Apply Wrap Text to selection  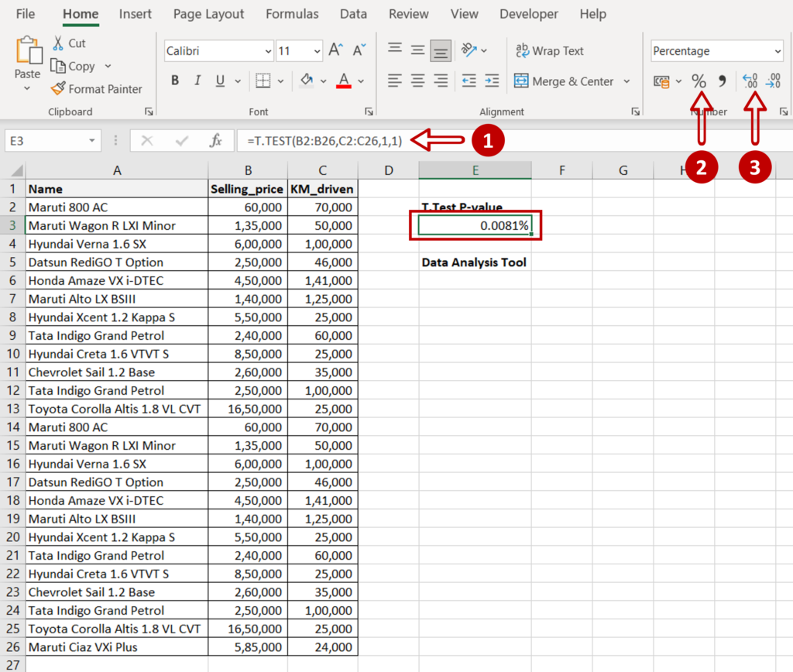(x=549, y=51)
